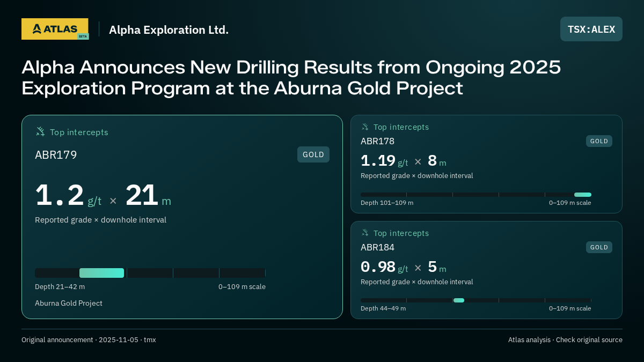Click the Atlas Beta logo
The width and height of the screenshot is (644, 362).
click(55, 29)
